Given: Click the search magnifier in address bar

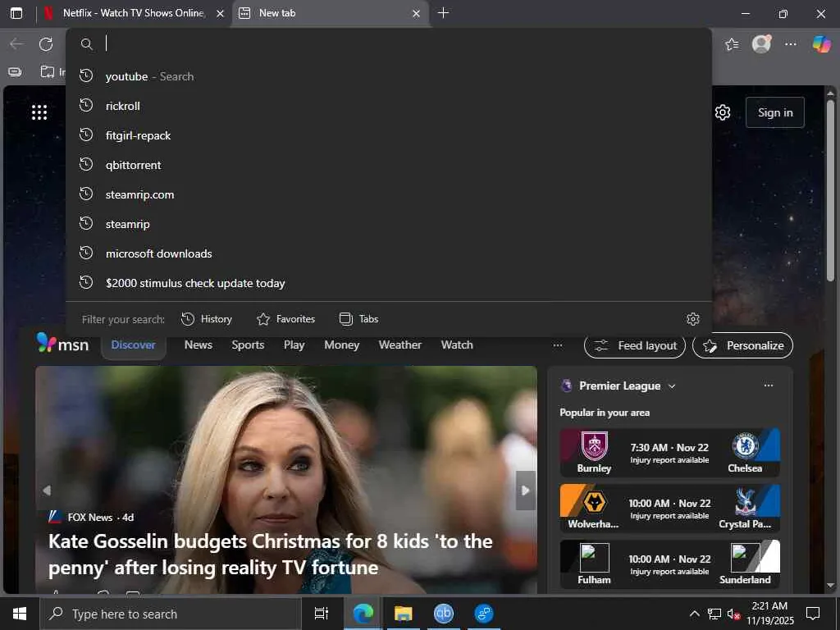Looking at the screenshot, I should point(86,44).
